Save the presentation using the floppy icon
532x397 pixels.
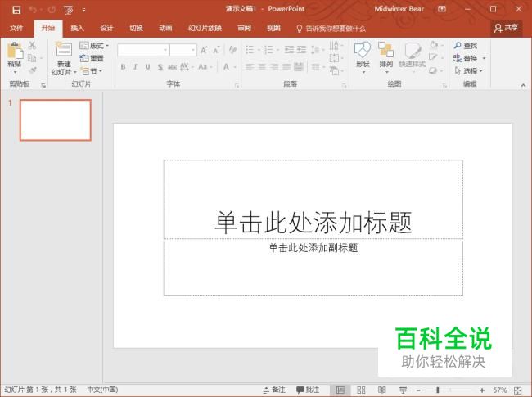[x=16, y=10]
